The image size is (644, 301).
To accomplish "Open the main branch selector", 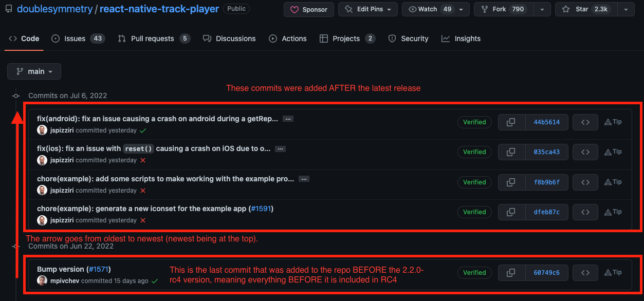I will click(34, 71).
